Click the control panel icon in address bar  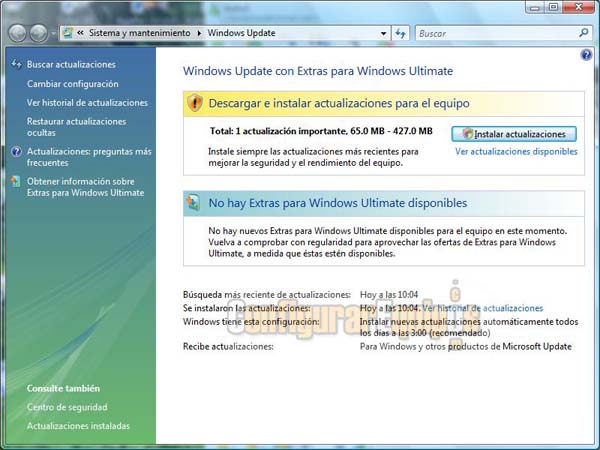[68, 33]
